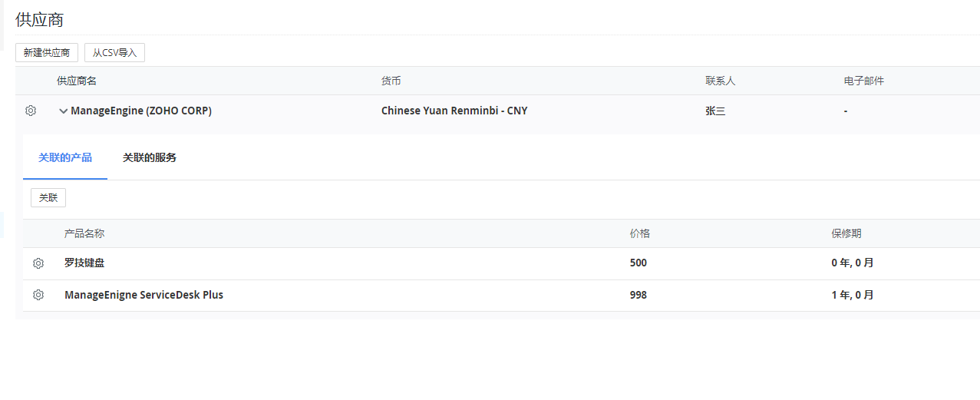The image size is (980, 400).
Task: Open gear menu for ManageEngine (ZOHO CORP) vendor
Action: [x=31, y=111]
